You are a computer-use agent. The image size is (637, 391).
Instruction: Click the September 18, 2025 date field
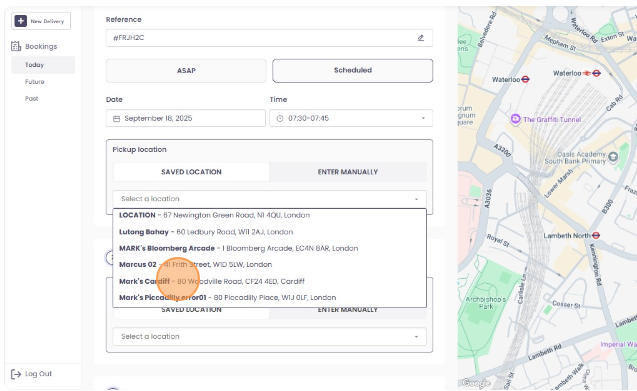(186, 118)
